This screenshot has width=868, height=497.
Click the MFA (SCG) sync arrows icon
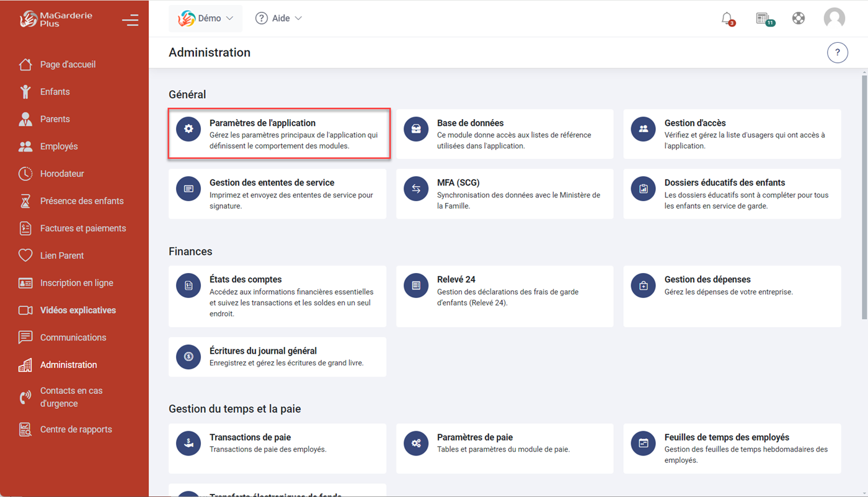click(x=416, y=189)
